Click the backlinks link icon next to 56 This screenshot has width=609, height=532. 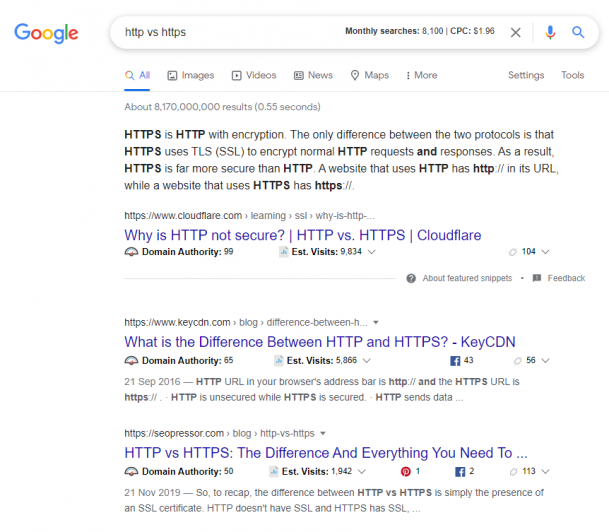pyautogui.click(x=517, y=361)
